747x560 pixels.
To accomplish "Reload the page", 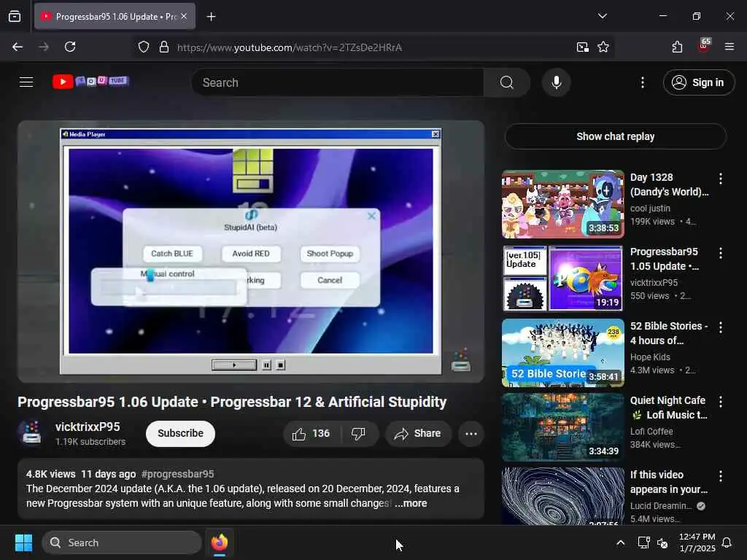I will [70, 47].
